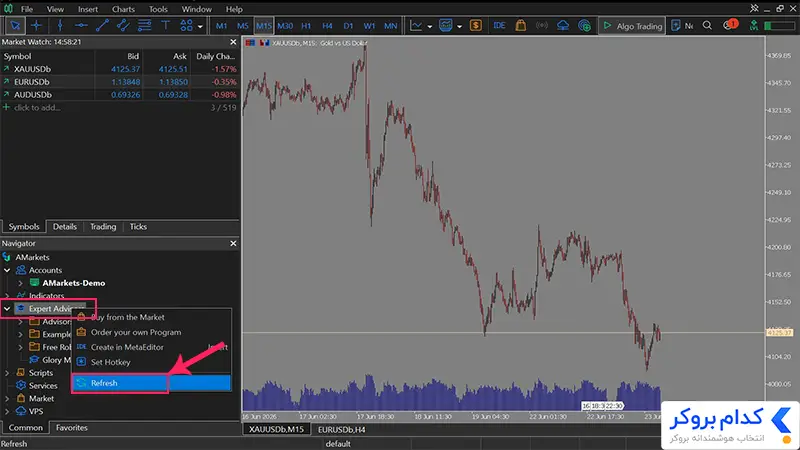Open the MetaEditor IDE icon

(x=499, y=25)
